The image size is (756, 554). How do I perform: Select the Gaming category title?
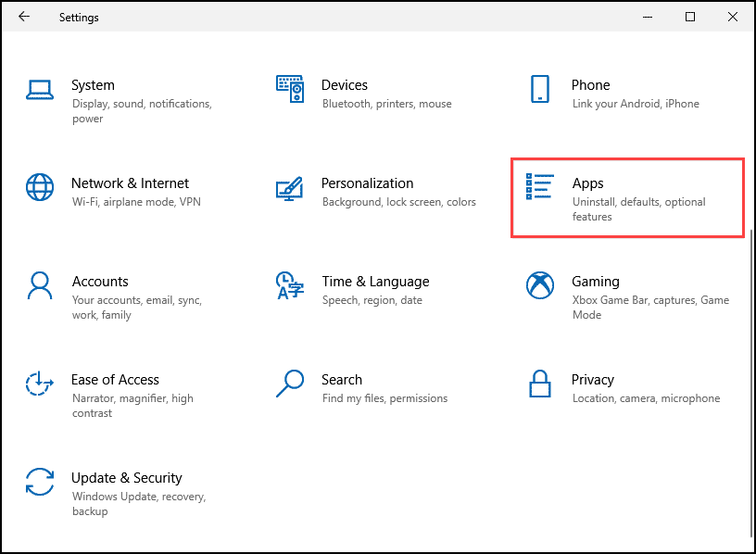pos(596,282)
